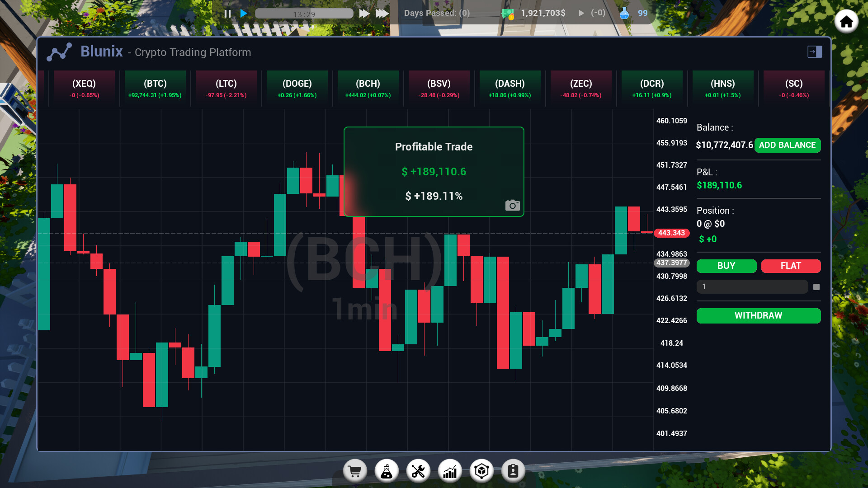Open the XEQ coin chart
The height and width of the screenshot is (488, 868).
(84, 88)
